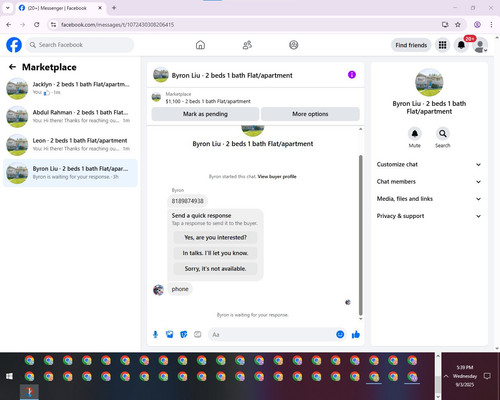The image size is (500, 400).
Task: Choose a sticker icon in composer
Action: click(184, 334)
